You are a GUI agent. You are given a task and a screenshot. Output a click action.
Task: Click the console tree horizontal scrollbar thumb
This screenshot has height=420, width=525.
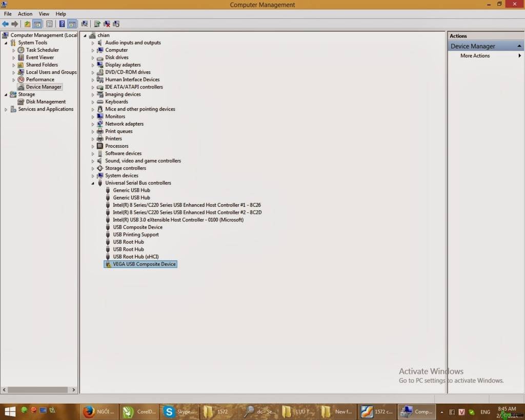click(x=38, y=390)
